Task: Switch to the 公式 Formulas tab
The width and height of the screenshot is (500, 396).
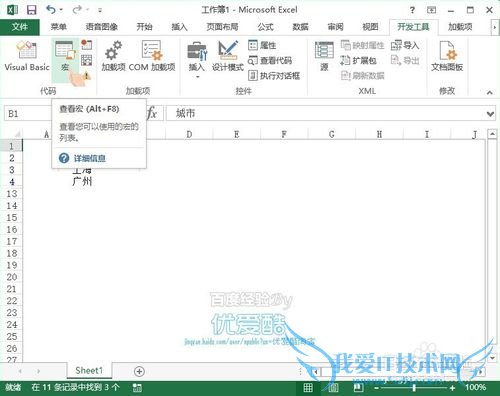Action: pos(265,27)
